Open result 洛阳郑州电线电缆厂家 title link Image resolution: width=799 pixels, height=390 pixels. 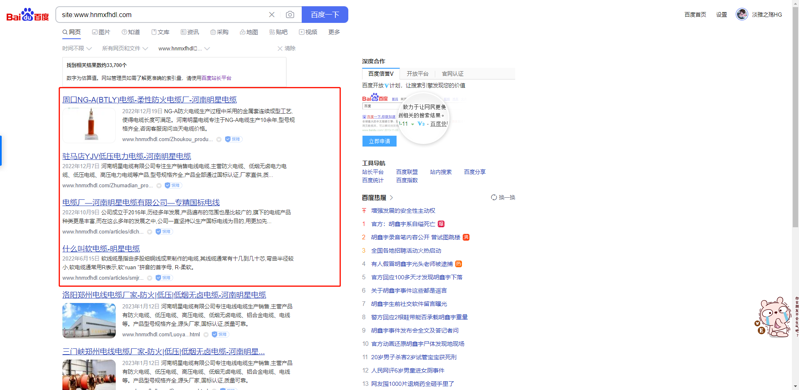click(x=164, y=295)
